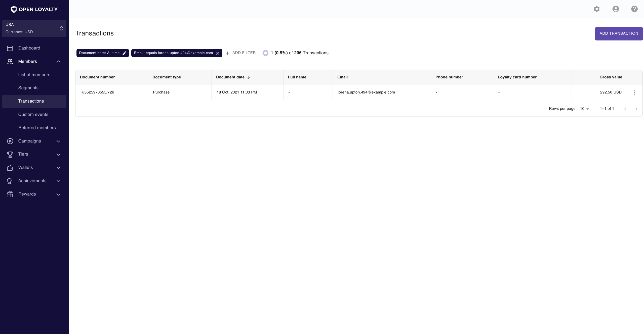Click the Email column header
The width and height of the screenshot is (644, 334).
[x=342, y=77]
